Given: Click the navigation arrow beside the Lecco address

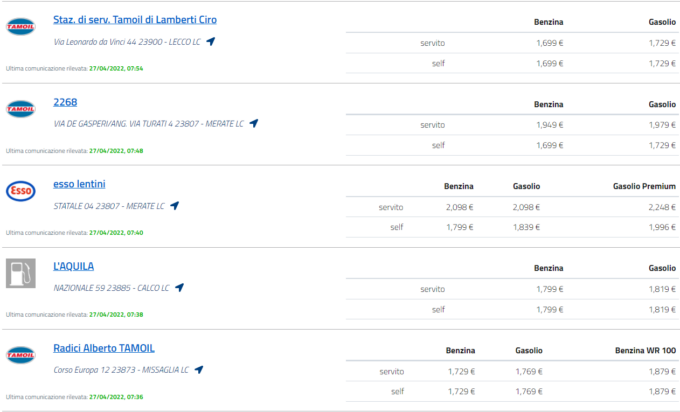Looking at the screenshot, I should click(x=211, y=41).
